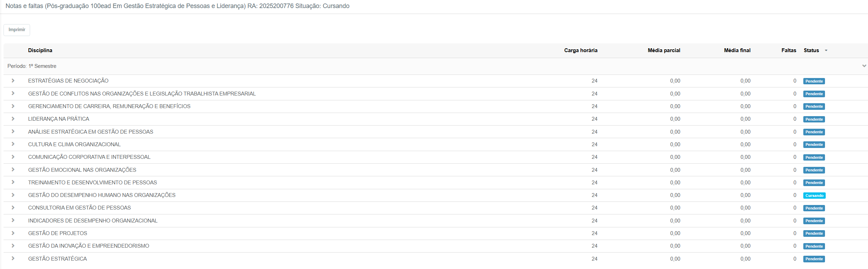Click Pendente badge for GESTÃO ESTRATÉGICA
Screen dimensions: 868x269
tap(814, 259)
